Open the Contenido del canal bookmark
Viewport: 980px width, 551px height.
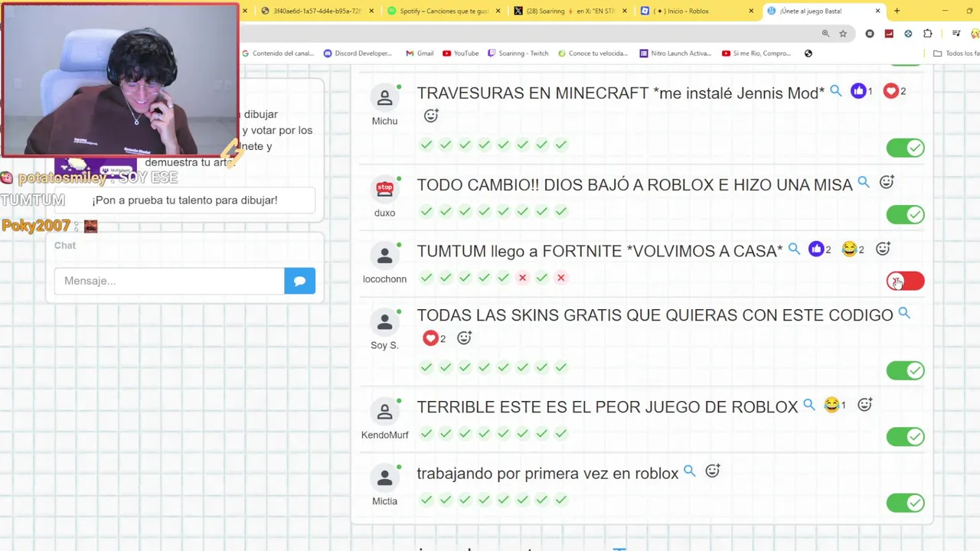[x=278, y=54]
